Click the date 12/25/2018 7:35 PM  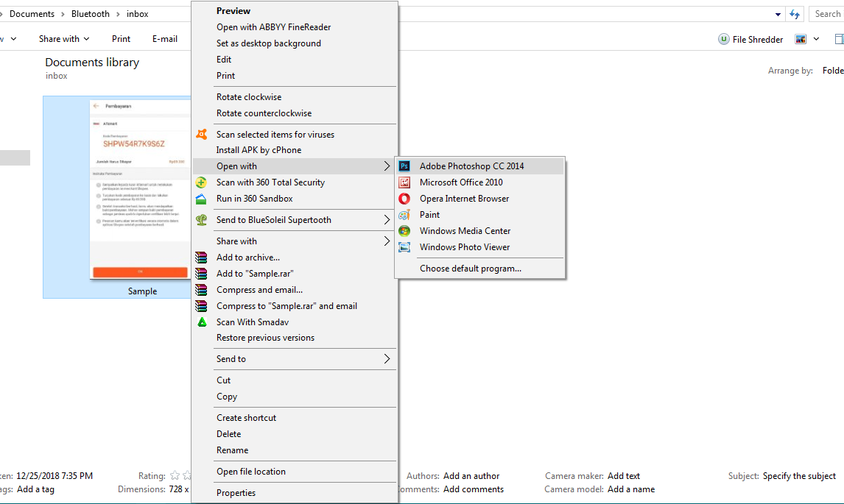click(54, 476)
